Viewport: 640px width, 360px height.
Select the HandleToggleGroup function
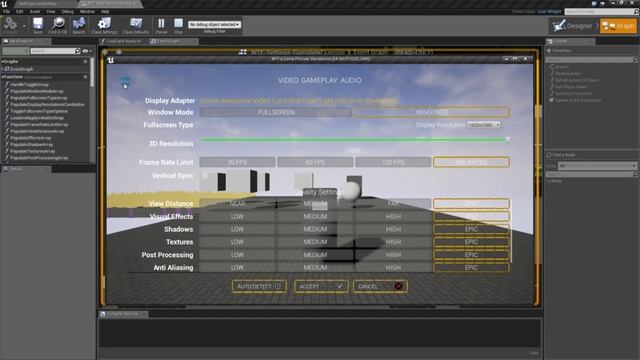(29, 84)
